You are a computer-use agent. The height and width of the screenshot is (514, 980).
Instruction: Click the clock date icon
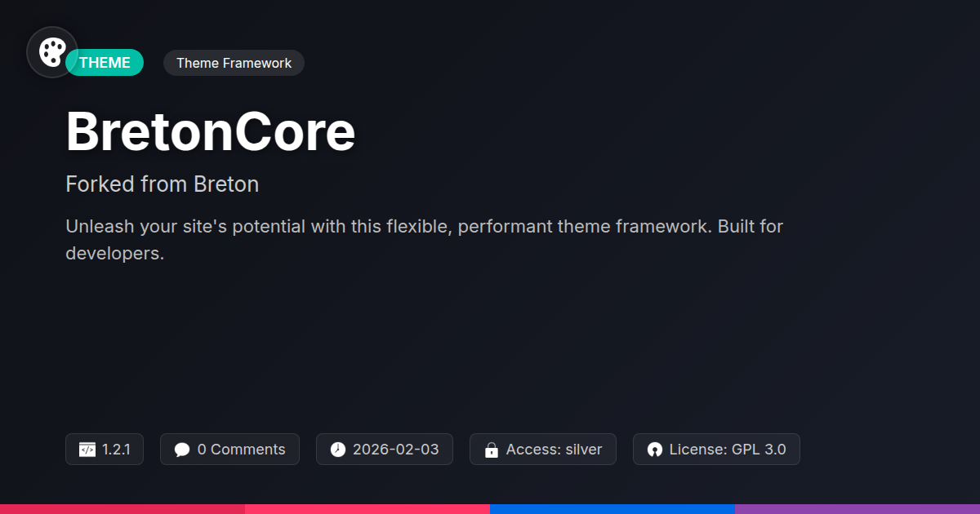[338, 450]
